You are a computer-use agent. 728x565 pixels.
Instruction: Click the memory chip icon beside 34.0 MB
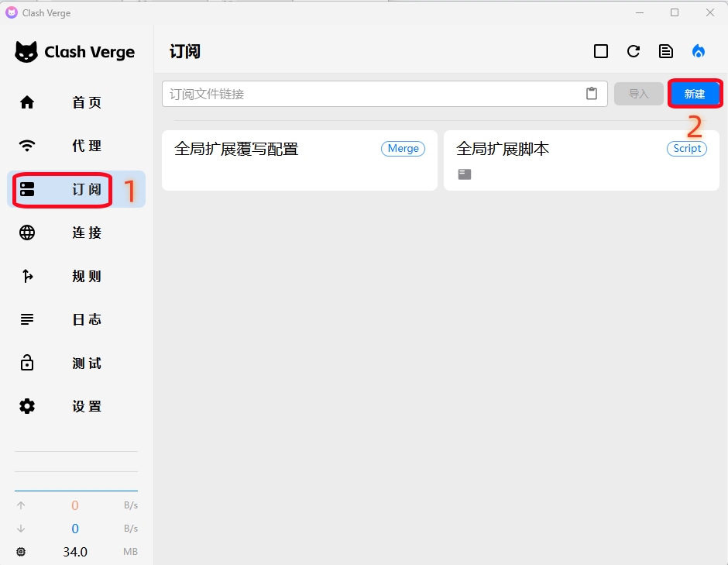click(x=21, y=552)
